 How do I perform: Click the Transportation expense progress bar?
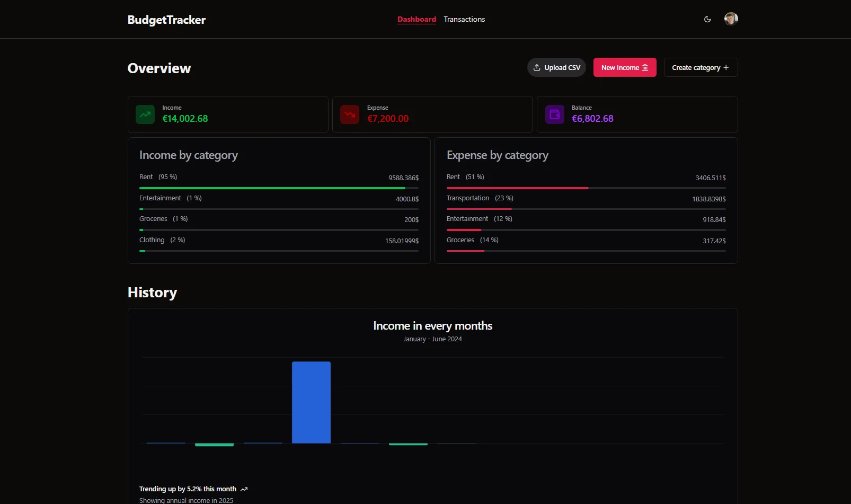(586, 209)
